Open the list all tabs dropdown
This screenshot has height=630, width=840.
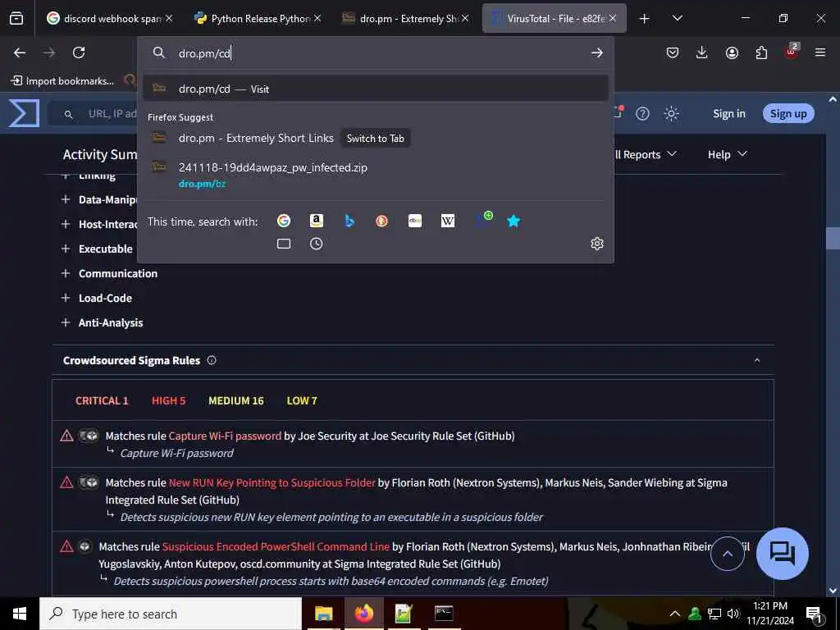point(677,18)
